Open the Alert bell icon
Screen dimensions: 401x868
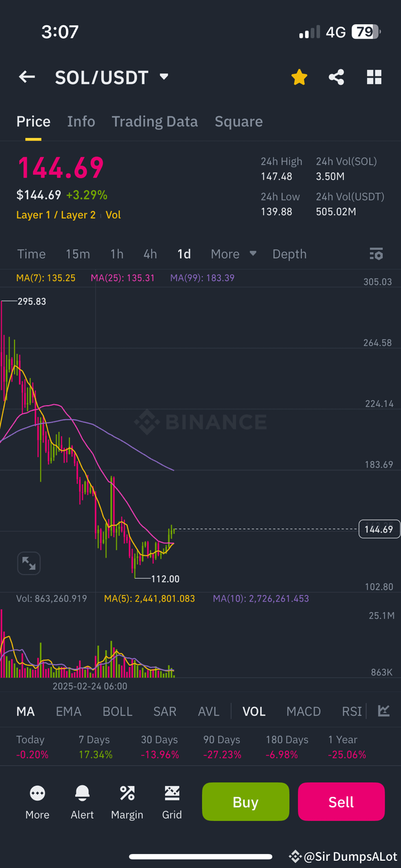(82, 793)
